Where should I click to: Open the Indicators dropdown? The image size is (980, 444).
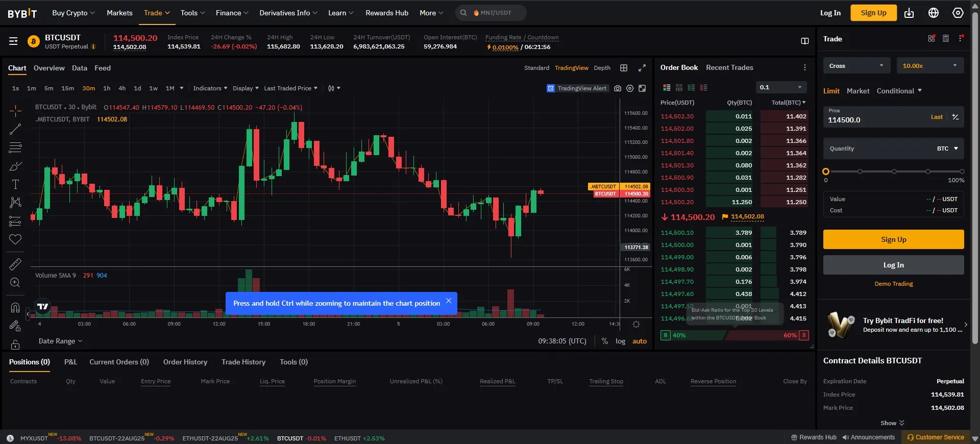pyautogui.click(x=210, y=88)
